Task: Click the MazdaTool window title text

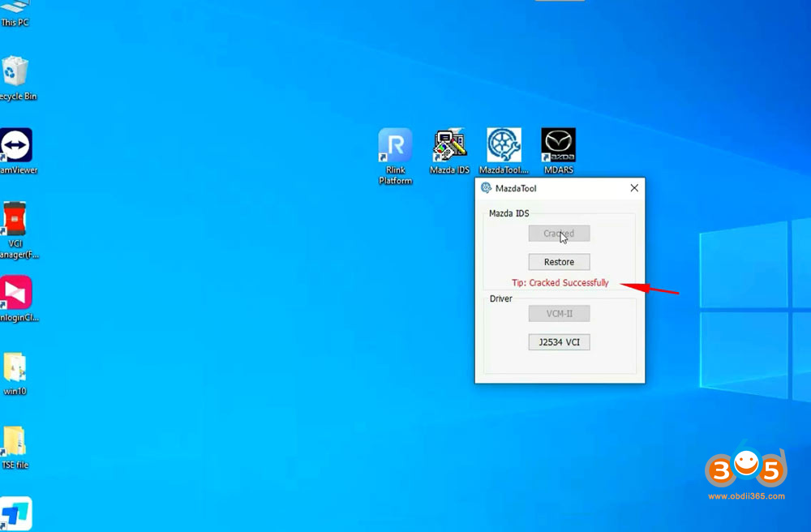Action: [516, 188]
